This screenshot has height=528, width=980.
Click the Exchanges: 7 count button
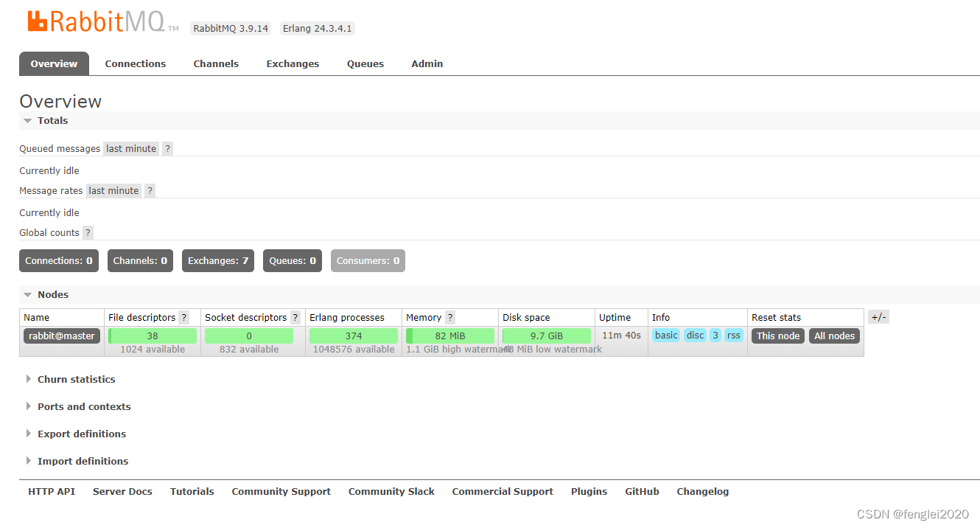point(218,261)
